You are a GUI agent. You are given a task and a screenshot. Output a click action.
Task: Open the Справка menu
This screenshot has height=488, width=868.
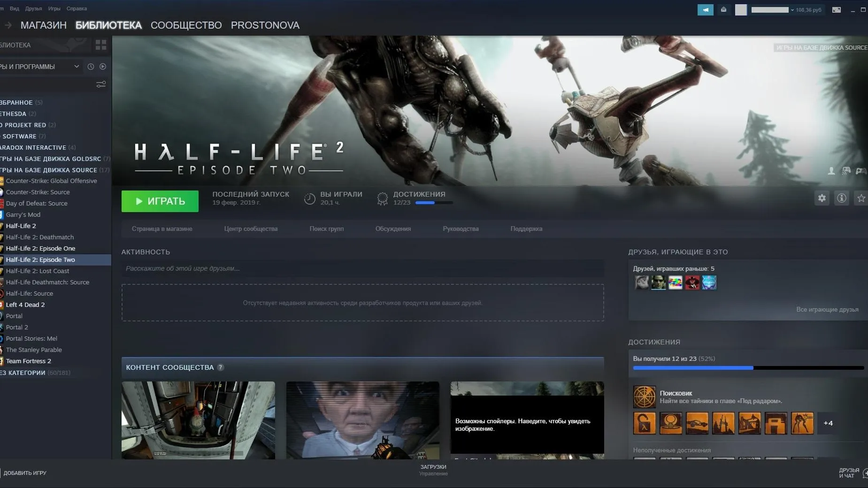click(x=77, y=8)
